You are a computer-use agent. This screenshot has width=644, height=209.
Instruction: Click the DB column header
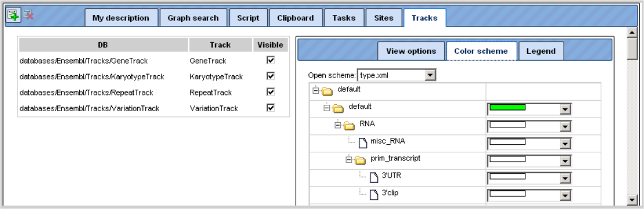(x=104, y=45)
